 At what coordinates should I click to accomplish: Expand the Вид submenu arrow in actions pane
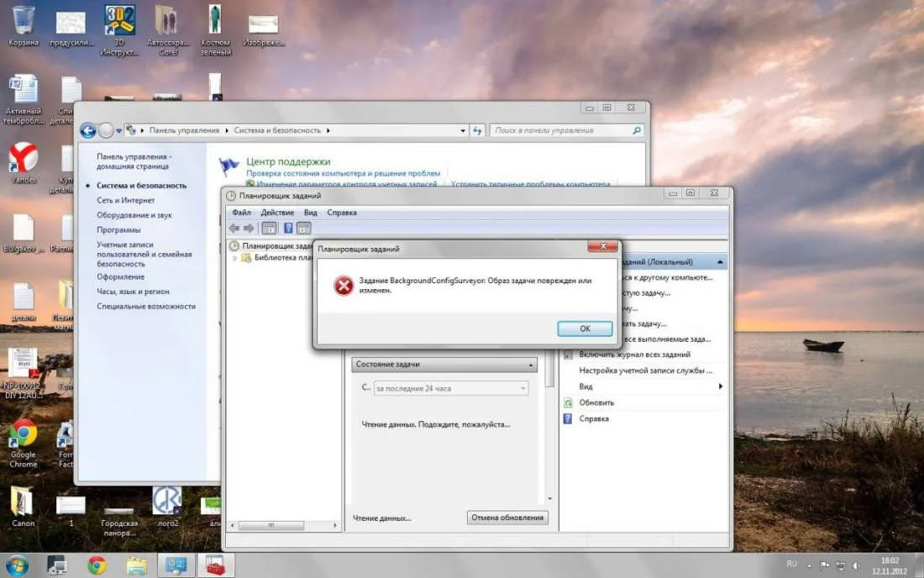(x=720, y=386)
